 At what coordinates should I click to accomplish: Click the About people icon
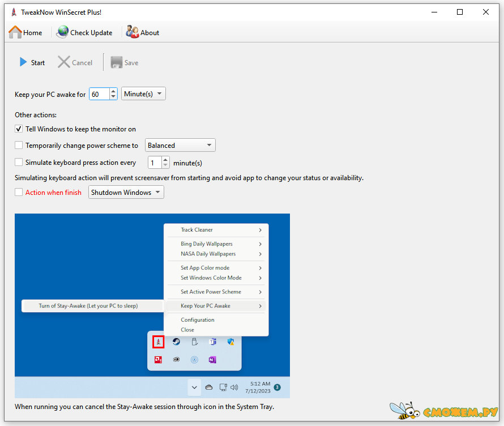(x=132, y=32)
